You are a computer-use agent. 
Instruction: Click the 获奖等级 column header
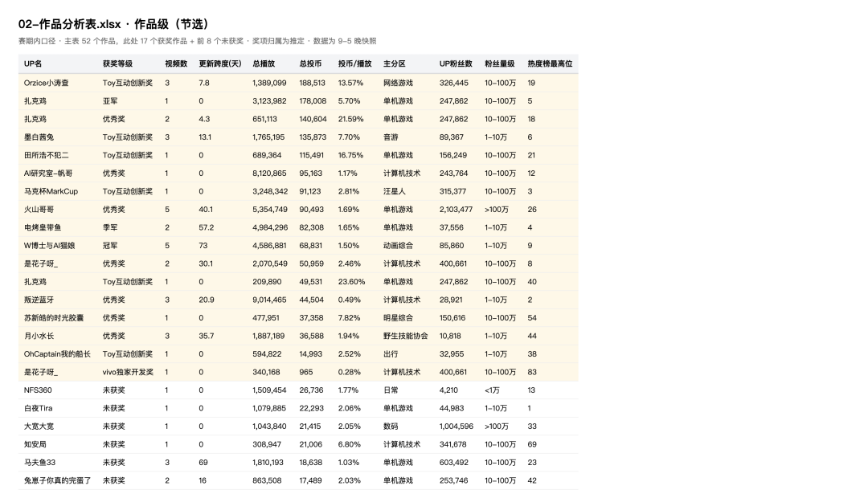117,63
